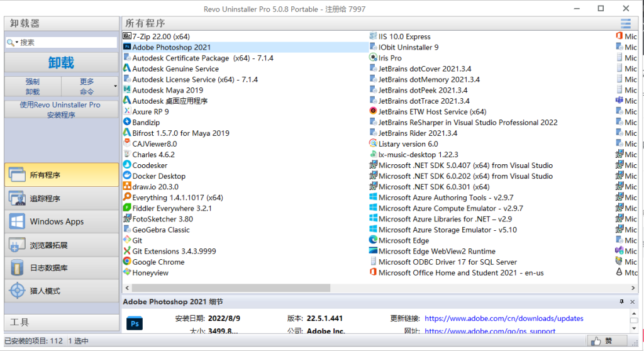Click the Fiddler Everywhere 3.2.1 icon
Screen dimensions: 644x351
[127, 208]
